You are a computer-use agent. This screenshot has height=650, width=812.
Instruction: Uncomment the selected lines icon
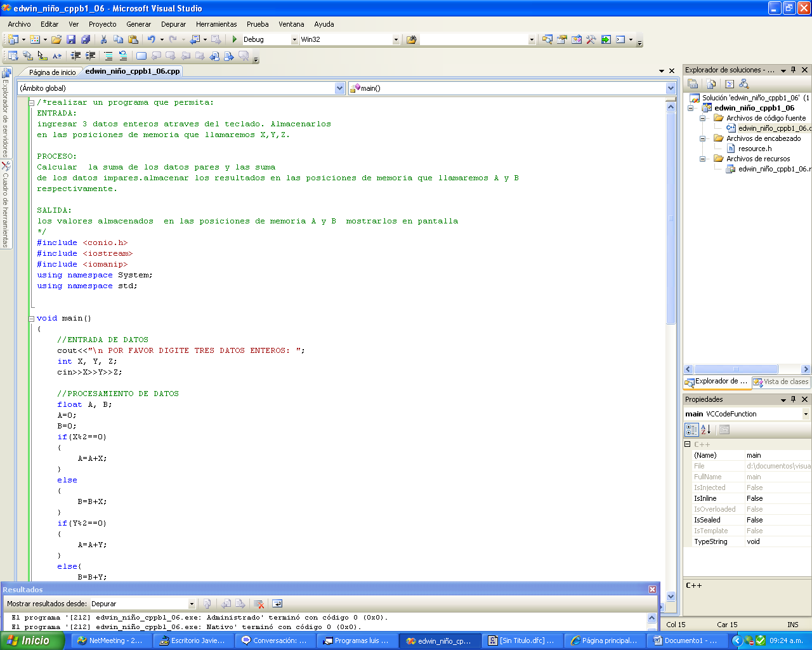[x=123, y=56]
